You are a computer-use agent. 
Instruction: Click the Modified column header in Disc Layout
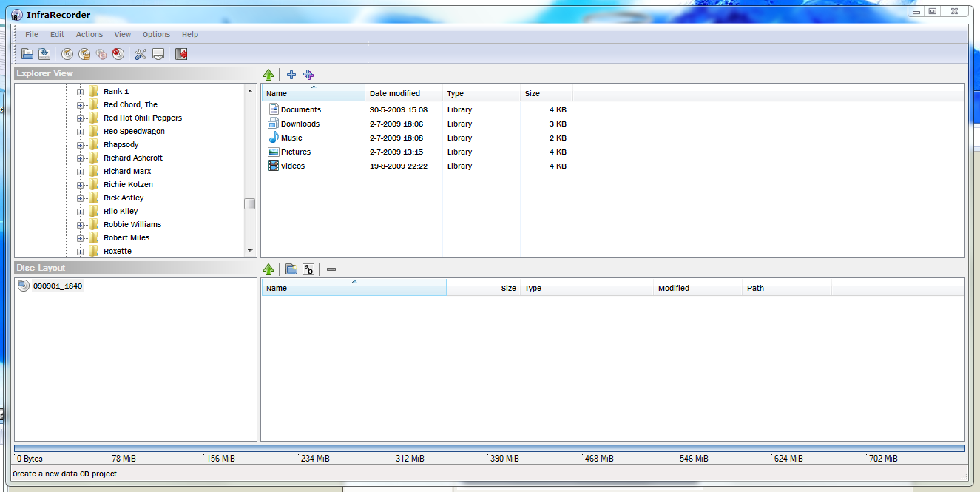(x=697, y=288)
